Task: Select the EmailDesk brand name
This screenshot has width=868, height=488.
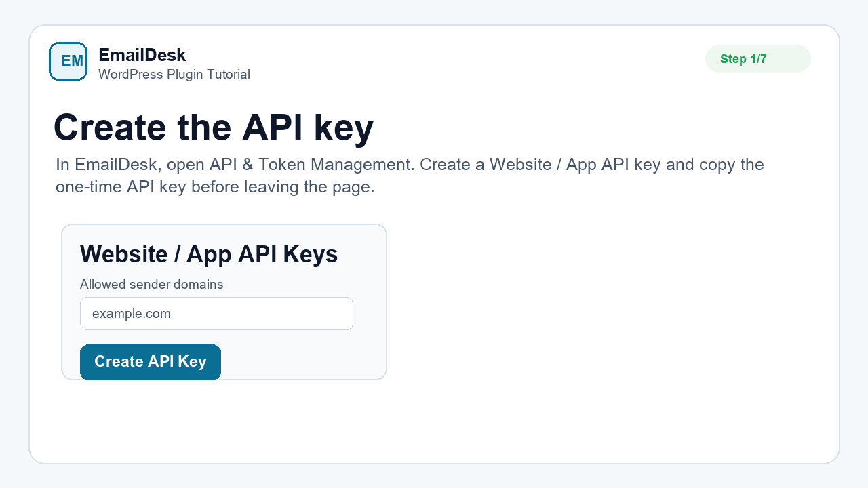Action: [x=142, y=55]
